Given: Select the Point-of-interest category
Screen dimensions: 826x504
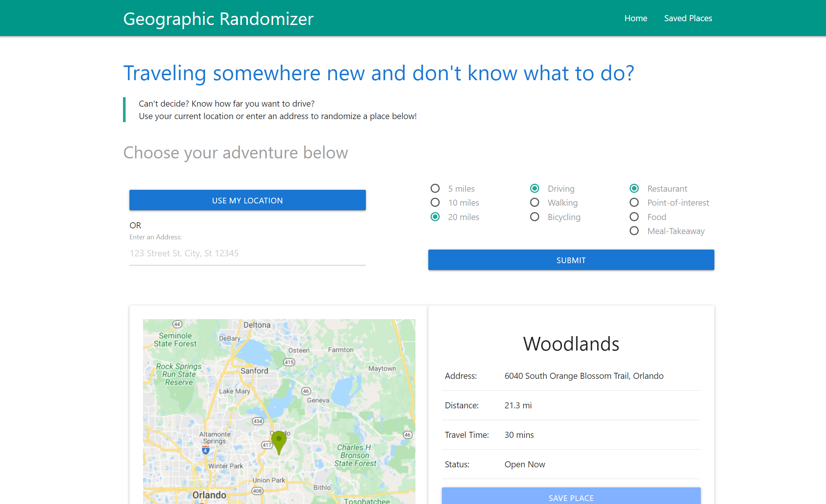Looking at the screenshot, I should tap(634, 202).
